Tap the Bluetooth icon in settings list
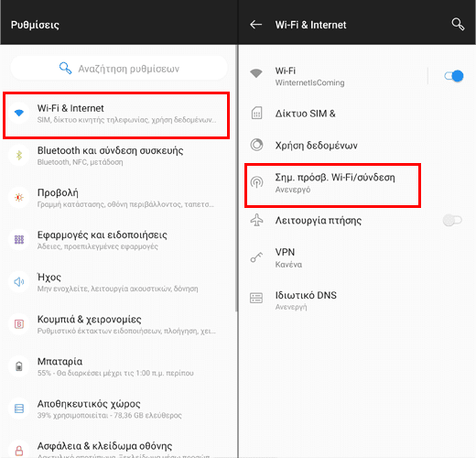This screenshot has height=458, width=476. click(19, 155)
